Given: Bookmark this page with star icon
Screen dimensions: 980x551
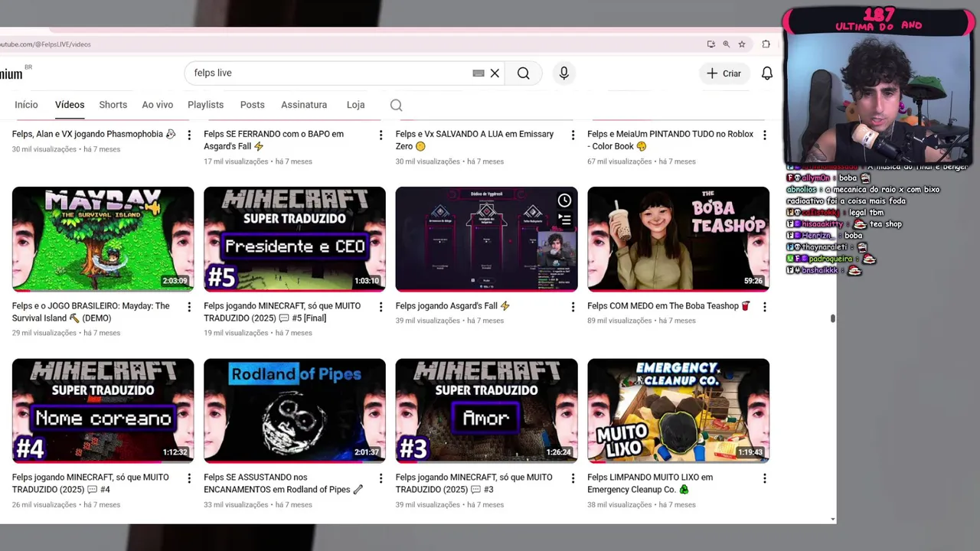Looking at the screenshot, I should tap(742, 44).
